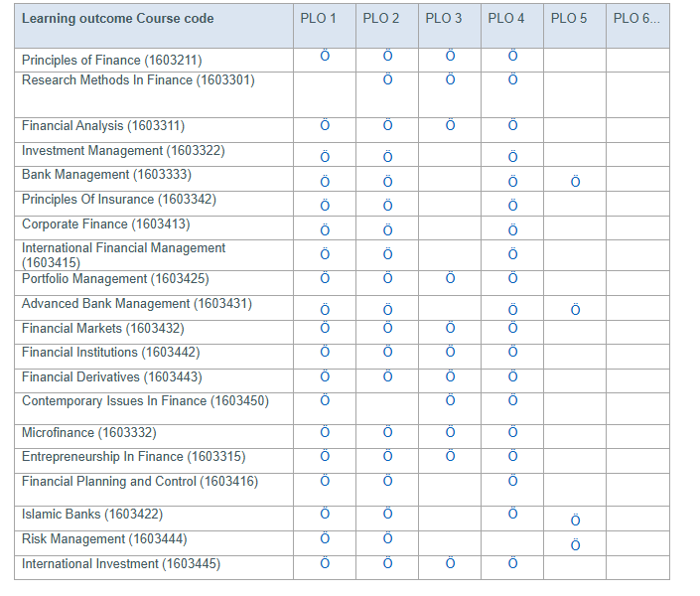Click PLO 3 mark for Research Methods In Finance
Screen dimensions: 700x596
tap(451, 79)
